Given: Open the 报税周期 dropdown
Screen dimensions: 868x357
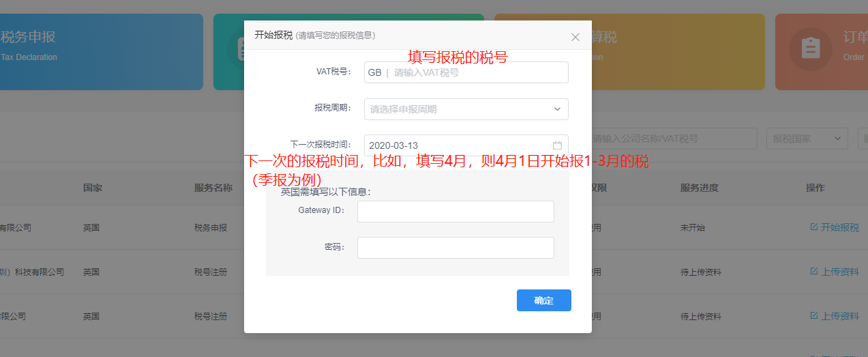Looking at the screenshot, I should tap(466, 109).
